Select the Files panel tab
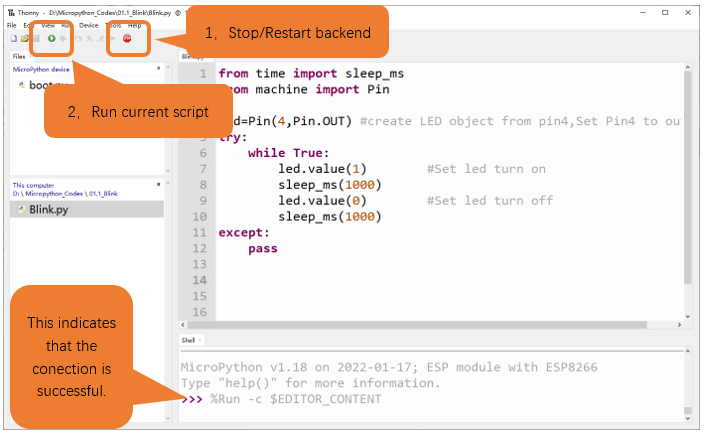706x434 pixels. tap(19, 56)
